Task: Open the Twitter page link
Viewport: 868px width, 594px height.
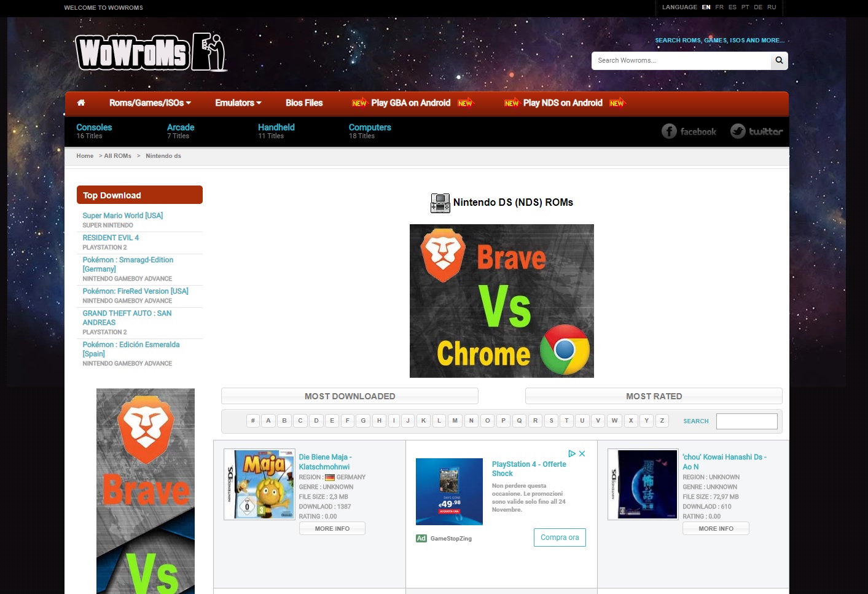Action: [x=756, y=131]
